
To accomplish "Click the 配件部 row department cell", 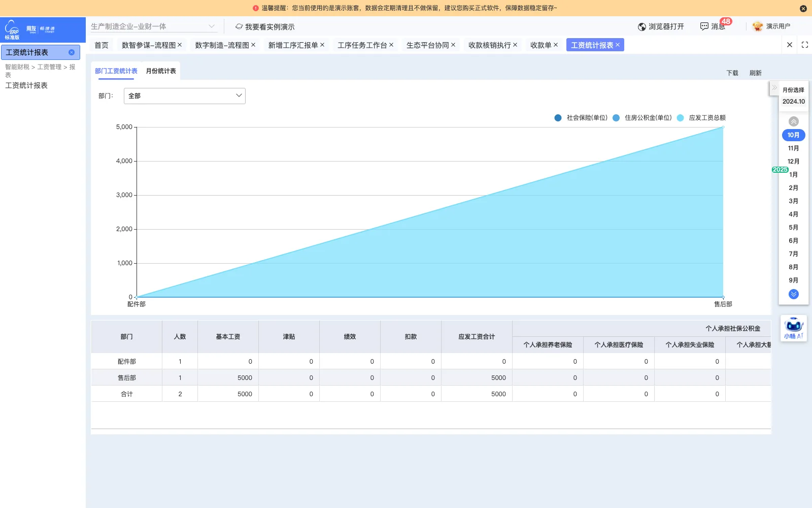I will click(127, 362).
